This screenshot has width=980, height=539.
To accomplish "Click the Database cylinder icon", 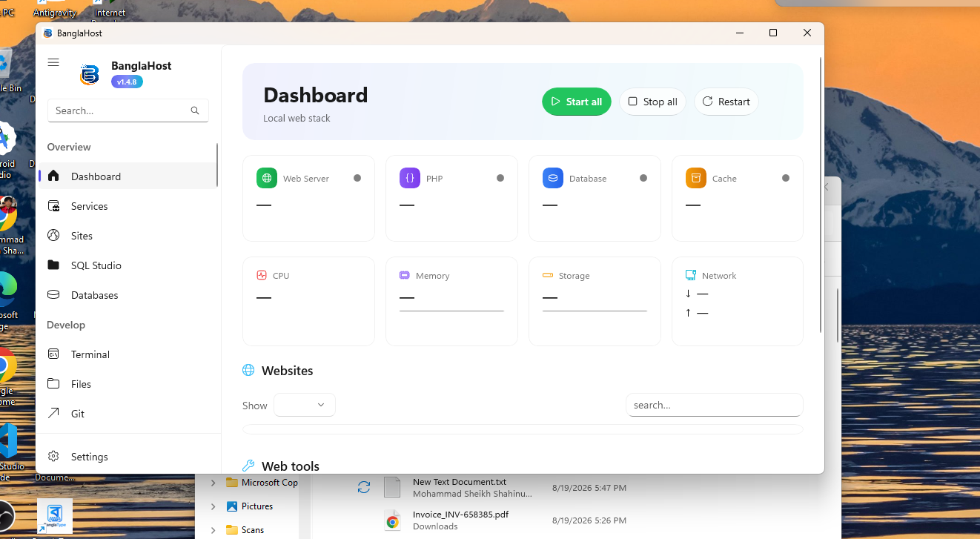I will coord(553,178).
